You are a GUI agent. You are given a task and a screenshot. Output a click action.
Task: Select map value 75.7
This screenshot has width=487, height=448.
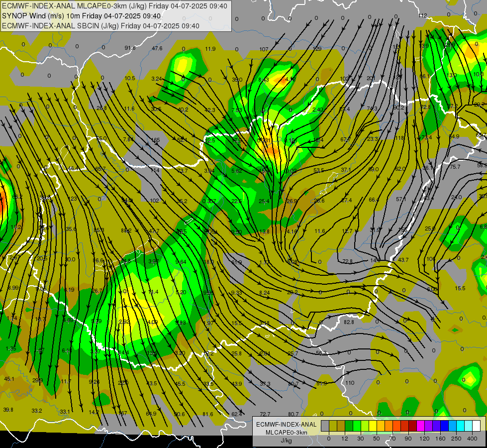click(x=455, y=167)
